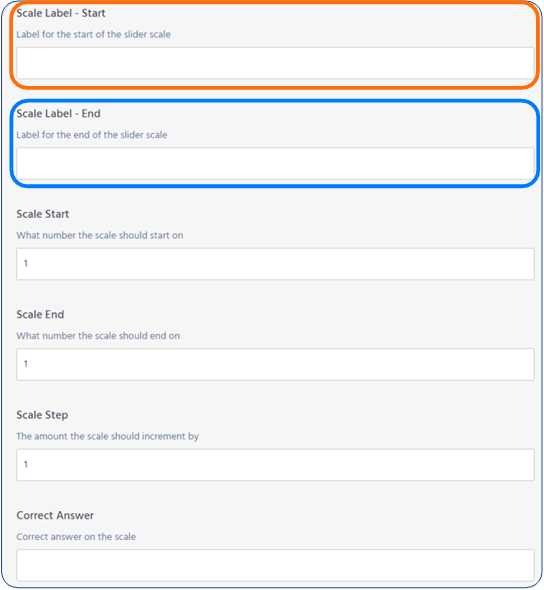This screenshot has width=544, height=590.
Task: Click 'What number the scale should end on' text
Action: point(98,336)
